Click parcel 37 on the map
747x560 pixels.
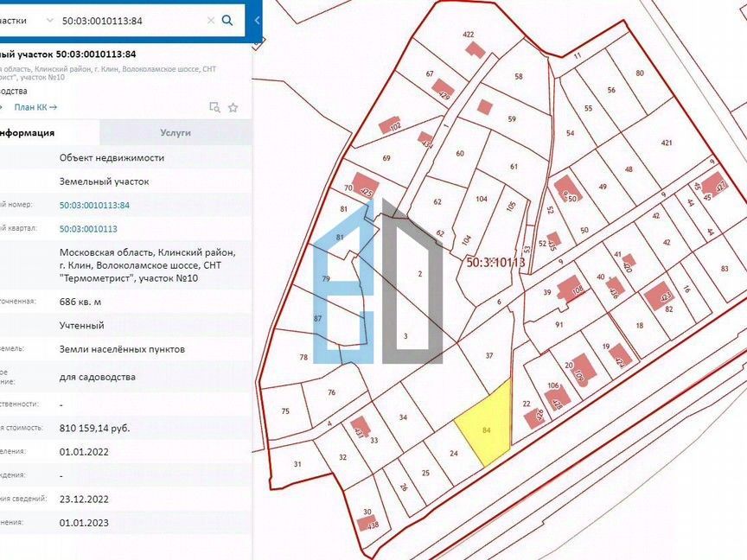pos(488,355)
